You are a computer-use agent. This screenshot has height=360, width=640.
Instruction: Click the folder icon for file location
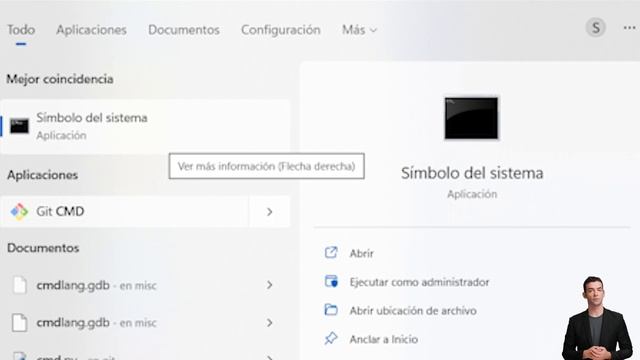[x=331, y=310]
